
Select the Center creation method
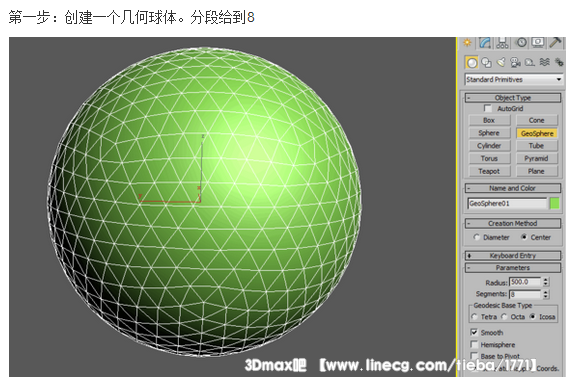[x=536, y=237]
